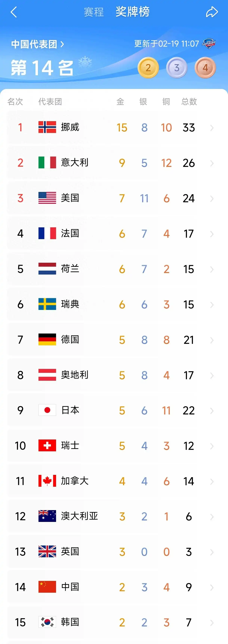Tap the Safeguard sponsor logo
The image size is (228, 644).
tap(209, 43)
